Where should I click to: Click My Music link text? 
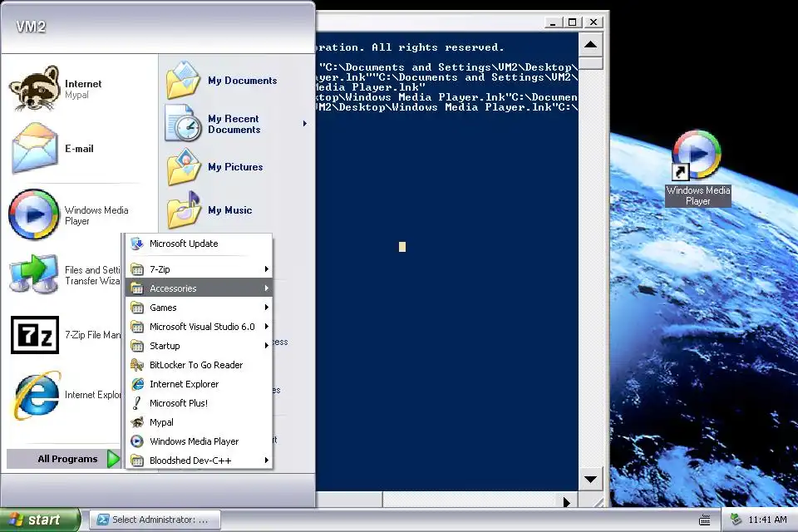coord(229,210)
